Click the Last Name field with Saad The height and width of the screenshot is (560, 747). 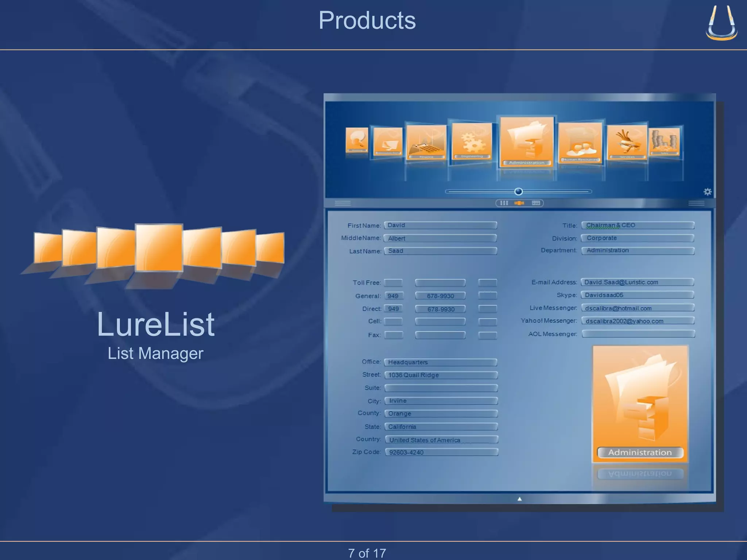click(441, 251)
